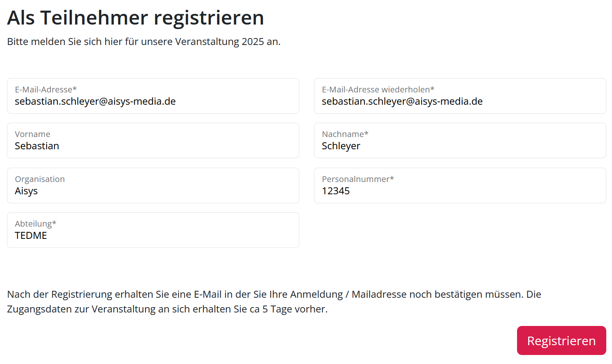Click the 'Vorname' field label
612x364 pixels.
point(32,134)
